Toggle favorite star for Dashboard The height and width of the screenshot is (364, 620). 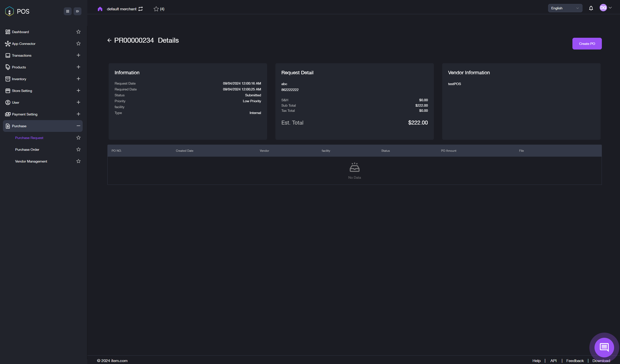pos(78,32)
